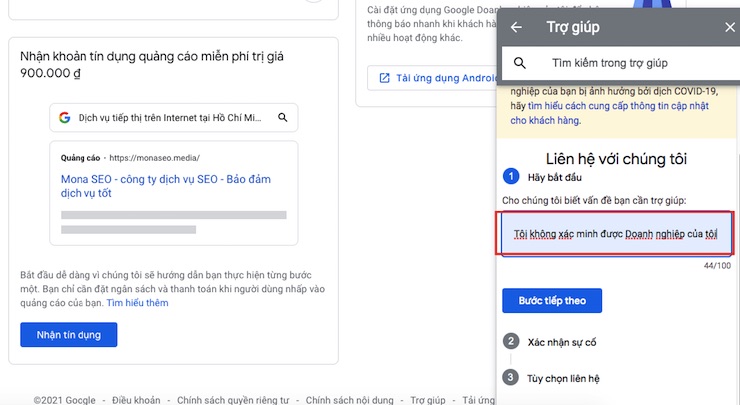Select step 3 Tùy chọn liên hệ

pos(551,378)
